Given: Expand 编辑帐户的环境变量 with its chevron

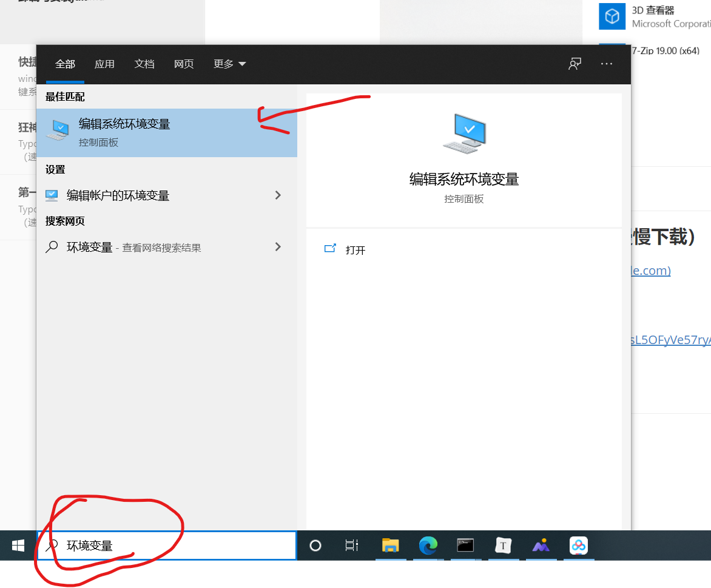Looking at the screenshot, I should tap(278, 195).
